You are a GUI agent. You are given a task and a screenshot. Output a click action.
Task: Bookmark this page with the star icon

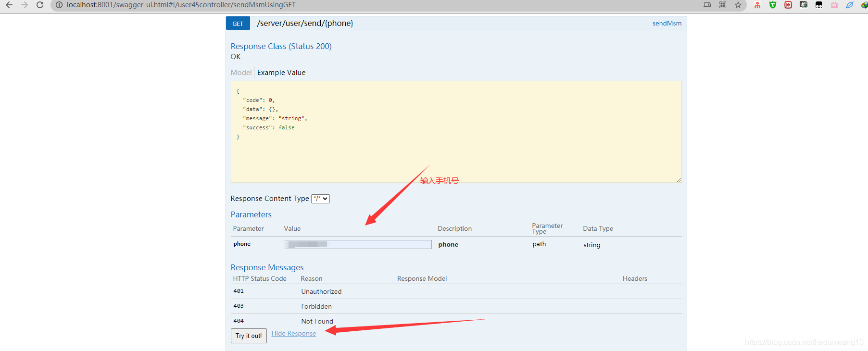(738, 5)
